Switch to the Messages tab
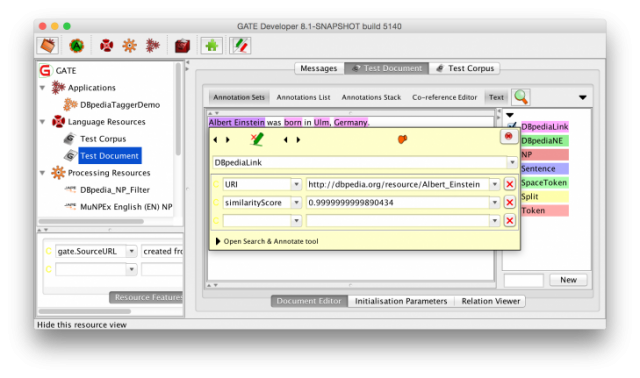 (x=319, y=68)
